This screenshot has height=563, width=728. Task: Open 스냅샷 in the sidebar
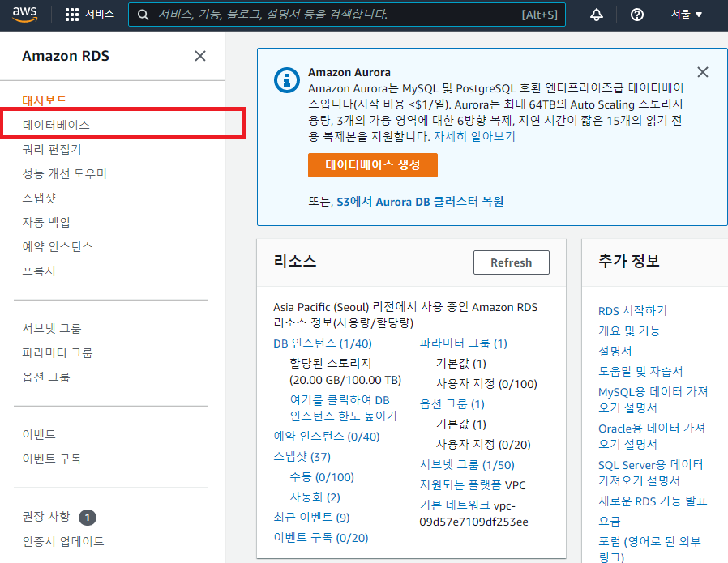[x=39, y=198]
